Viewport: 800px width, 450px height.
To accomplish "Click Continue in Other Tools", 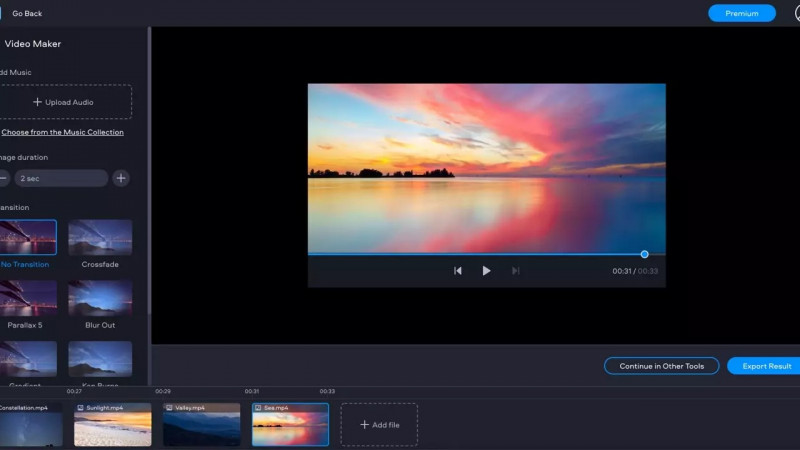I will click(662, 366).
